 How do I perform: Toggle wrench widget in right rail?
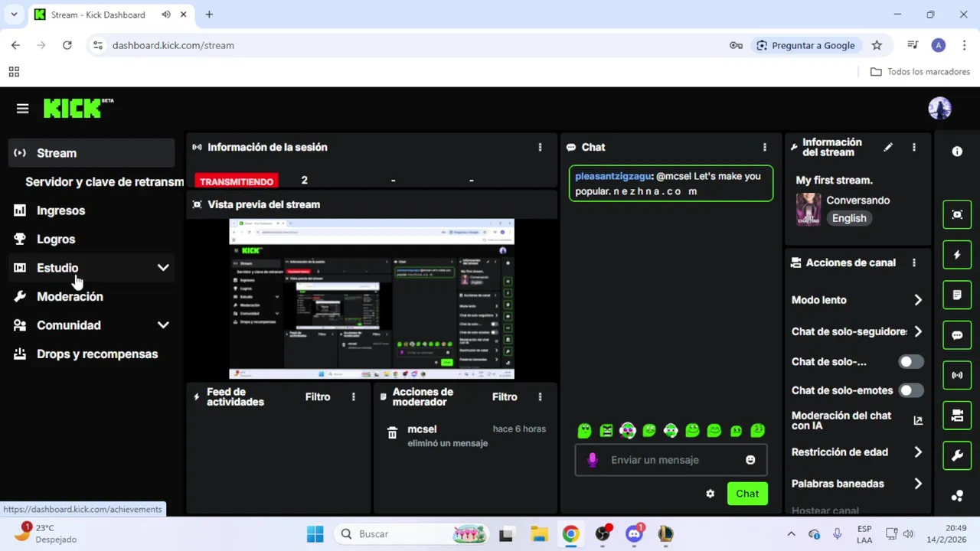pyautogui.click(x=957, y=456)
